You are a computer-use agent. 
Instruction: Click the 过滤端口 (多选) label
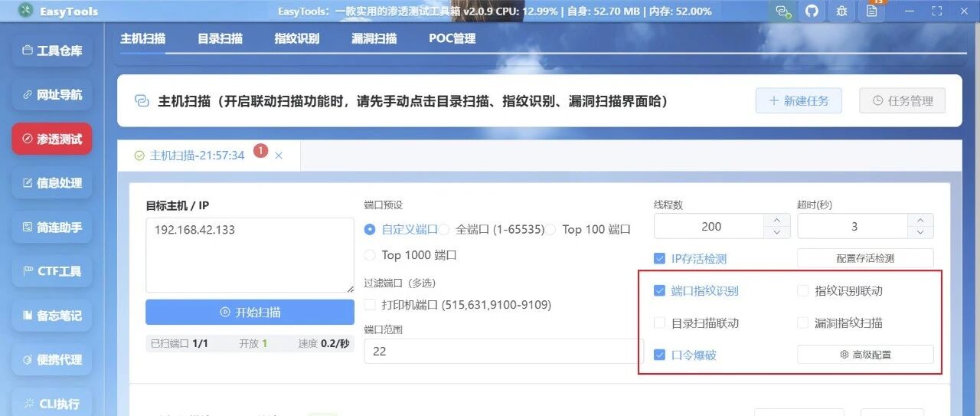click(400, 283)
